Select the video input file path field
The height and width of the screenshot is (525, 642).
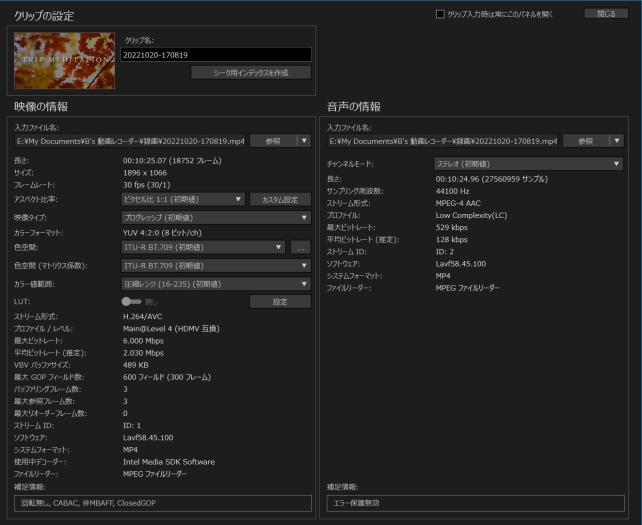130,141
